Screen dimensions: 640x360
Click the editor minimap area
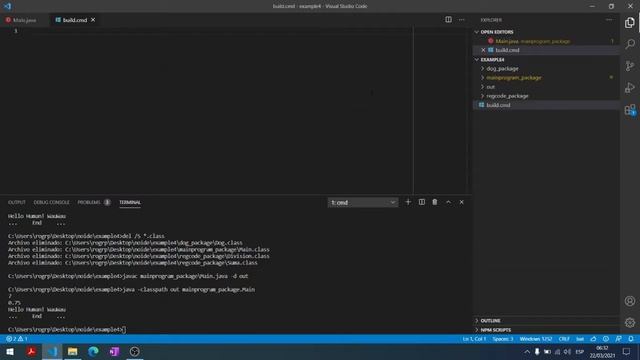coord(440,110)
